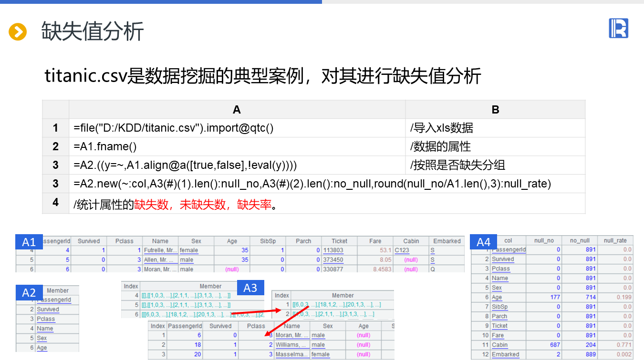Click the Fare column header in A1 table

tap(375, 241)
